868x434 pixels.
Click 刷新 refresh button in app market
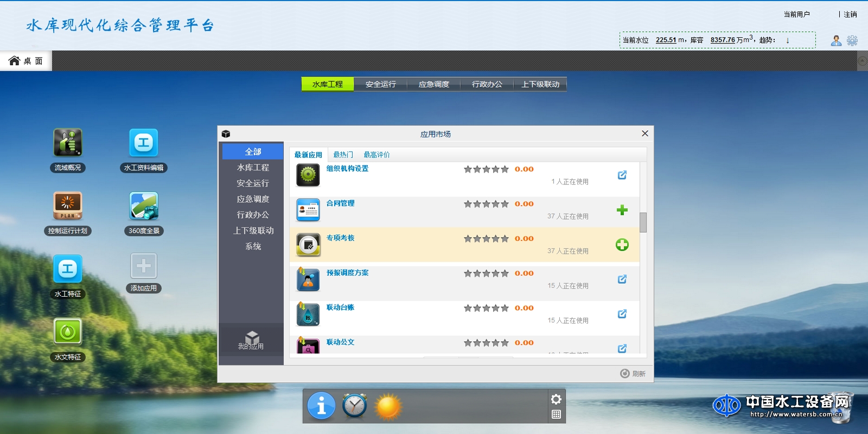pos(633,373)
